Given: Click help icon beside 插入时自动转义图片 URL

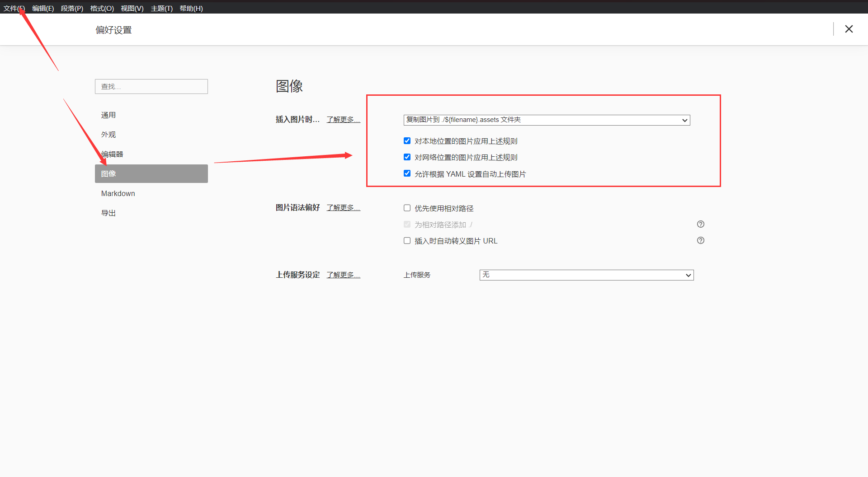Looking at the screenshot, I should (x=701, y=240).
